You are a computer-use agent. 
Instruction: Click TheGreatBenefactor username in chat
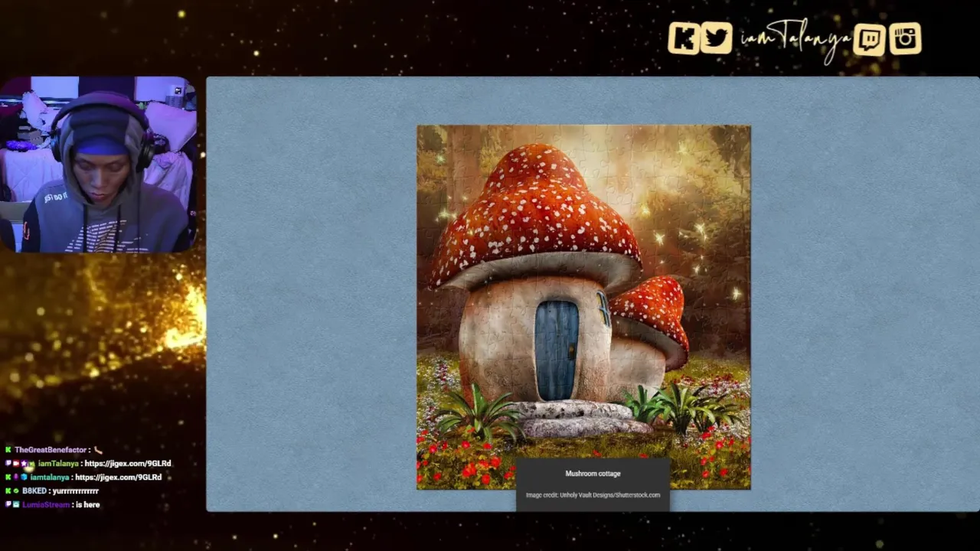click(x=51, y=450)
